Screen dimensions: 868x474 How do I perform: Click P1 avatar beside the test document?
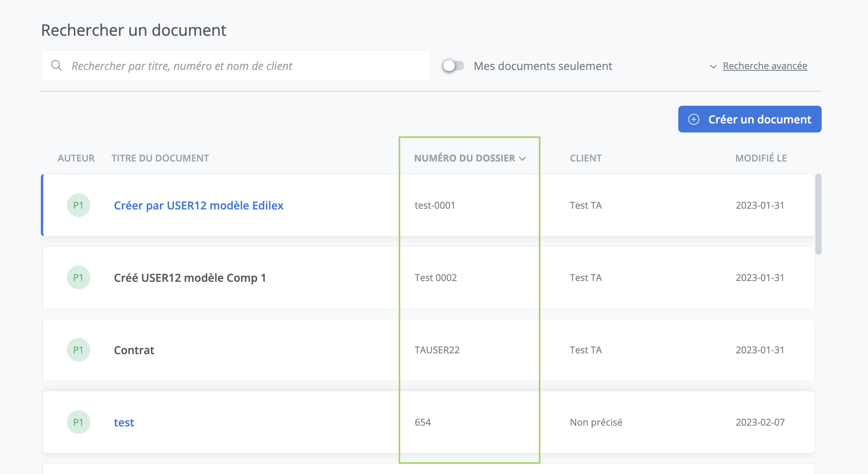pos(78,422)
